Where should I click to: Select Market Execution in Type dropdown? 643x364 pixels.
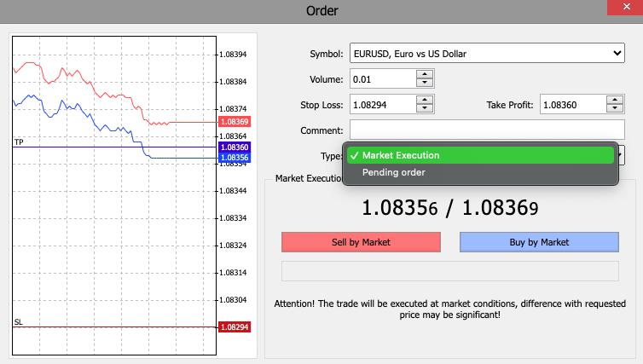(480, 155)
